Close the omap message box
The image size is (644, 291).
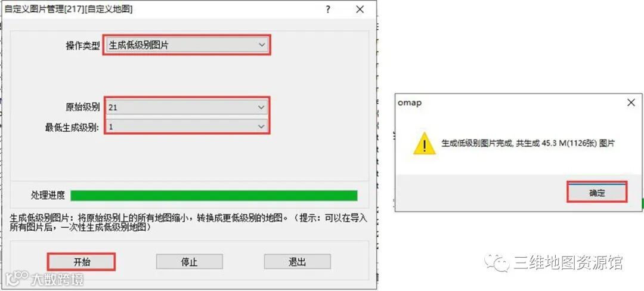pos(631,103)
